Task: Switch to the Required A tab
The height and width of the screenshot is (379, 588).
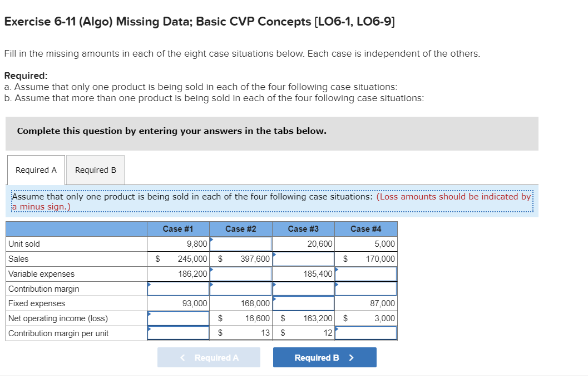Action: point(36,169)
